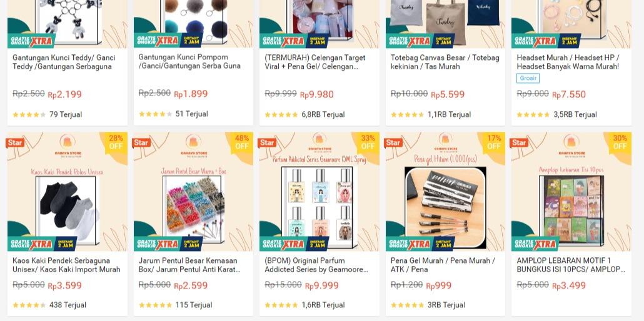Click the 33% OFF badge on perfume card
Viewport: 644px width, 321px height.
[368, 142]
